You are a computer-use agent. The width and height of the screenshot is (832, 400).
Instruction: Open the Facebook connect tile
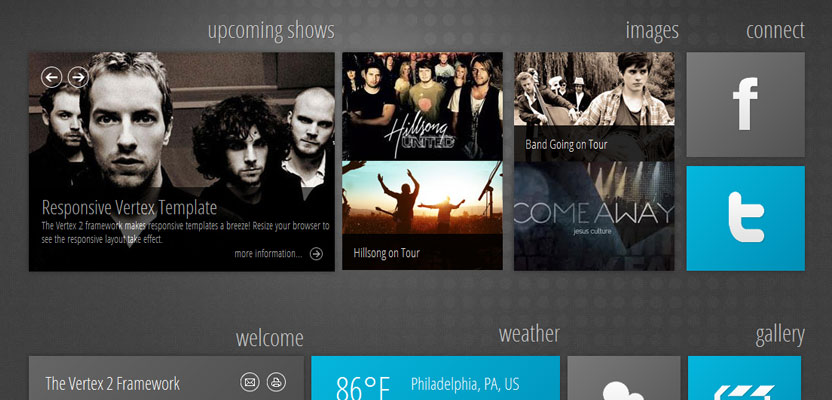point(745,104)
